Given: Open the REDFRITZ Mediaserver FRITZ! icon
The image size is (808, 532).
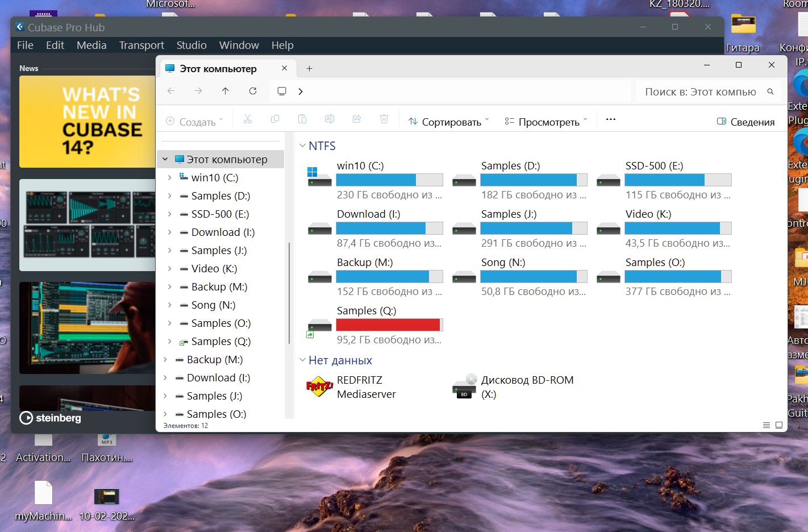Looking at the screenshot, I should click(x=319, y=387).
